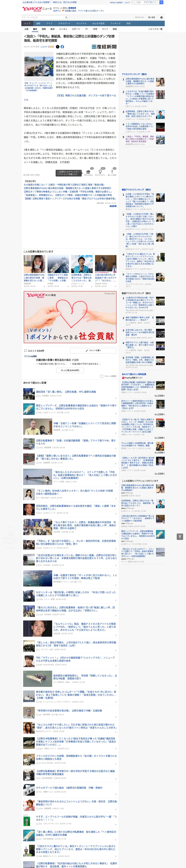Click the もっと見る(634件) button

pyautogui.click(x=70, y=370)
